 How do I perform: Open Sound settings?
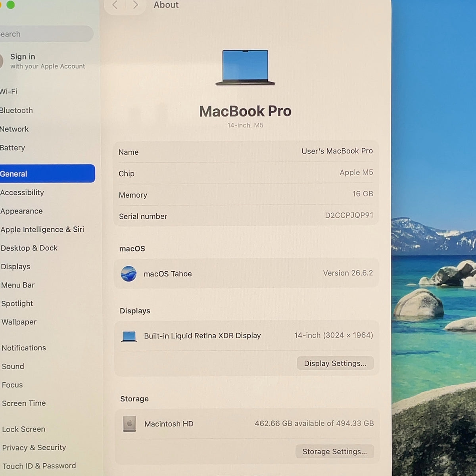pos(13,367)
